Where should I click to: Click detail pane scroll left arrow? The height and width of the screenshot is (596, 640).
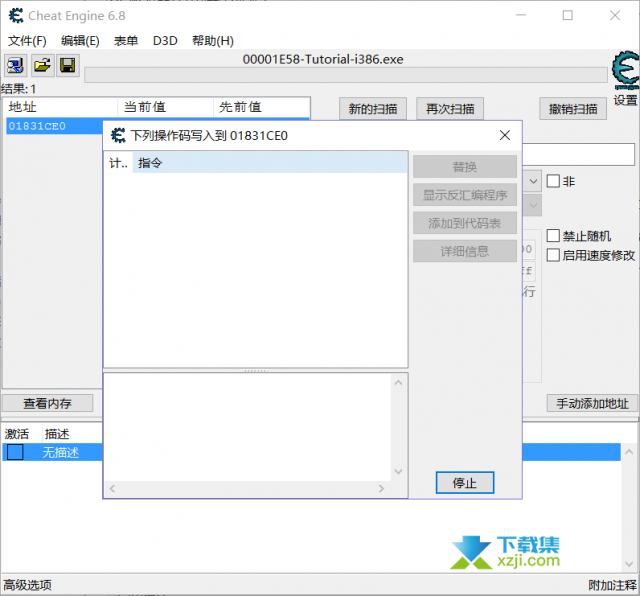tap(112, 488)
